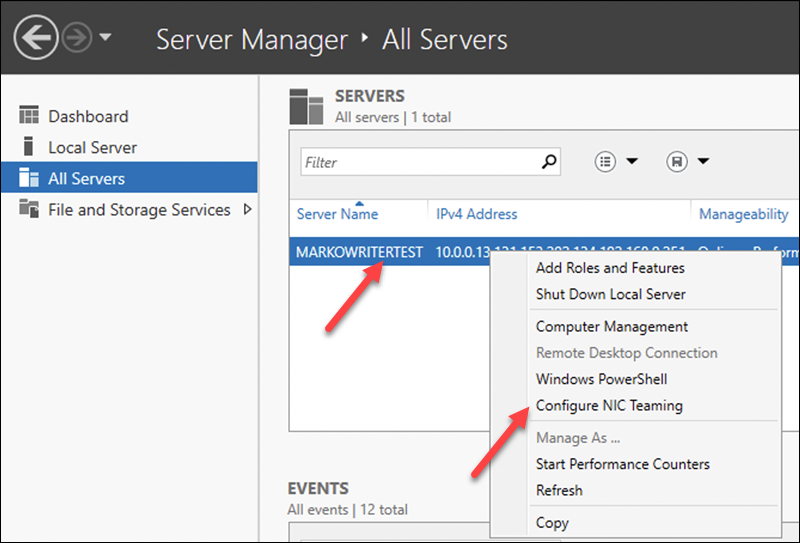This screenshot has width=800, height=543.
Task: Click Remote Desktop Connection menu entry
Action: [x=627, y=353]
